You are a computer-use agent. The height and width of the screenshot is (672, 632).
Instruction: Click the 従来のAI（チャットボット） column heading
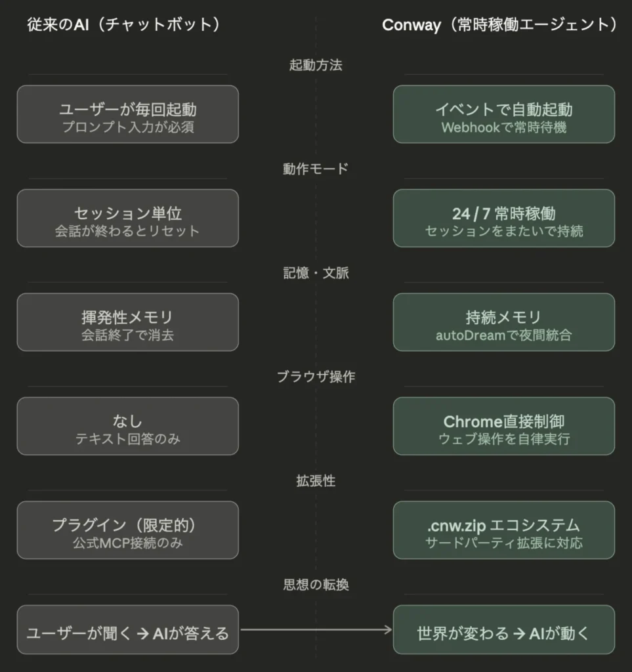point(123,25)
